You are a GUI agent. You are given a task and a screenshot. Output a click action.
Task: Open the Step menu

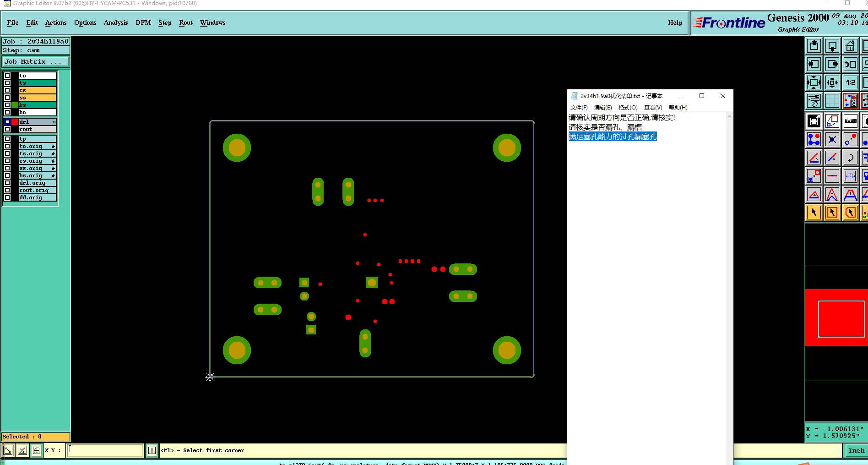[165, 22]
